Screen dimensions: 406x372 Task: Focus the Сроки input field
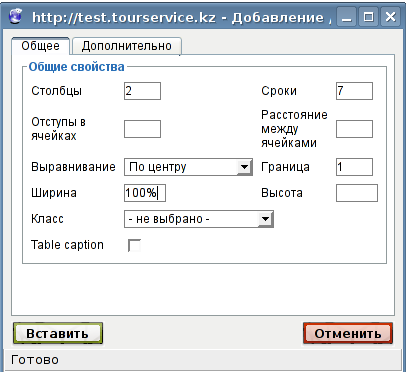(354, 91)
